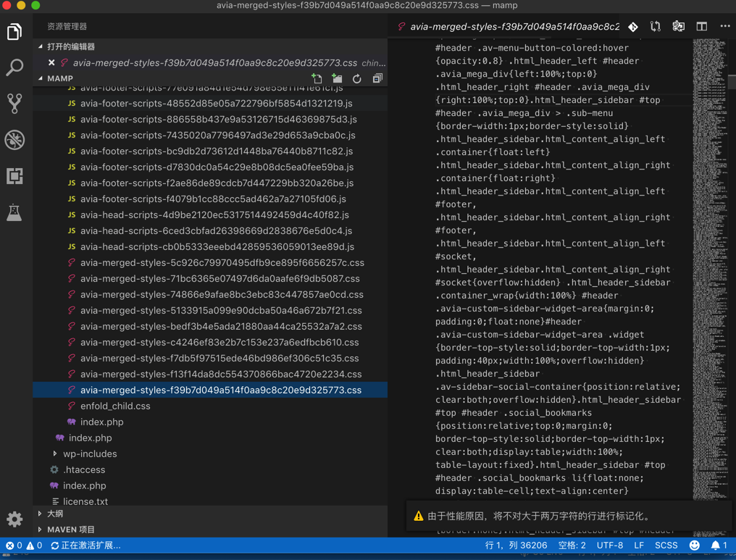Open the Test beaker view
The height and width of the screenshot is (560, 736).
click(14, 212)
